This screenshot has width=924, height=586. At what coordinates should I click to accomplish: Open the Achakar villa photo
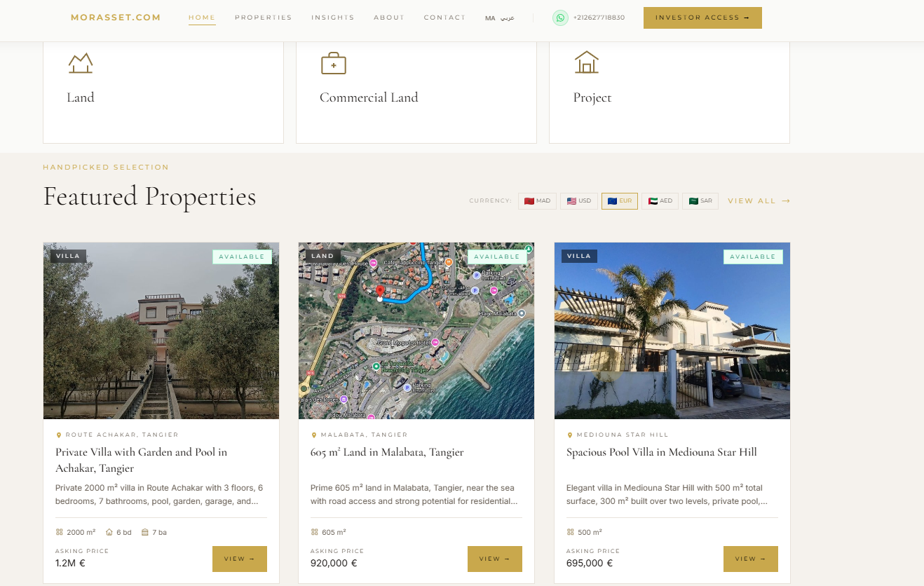click(x=161, y=331)
